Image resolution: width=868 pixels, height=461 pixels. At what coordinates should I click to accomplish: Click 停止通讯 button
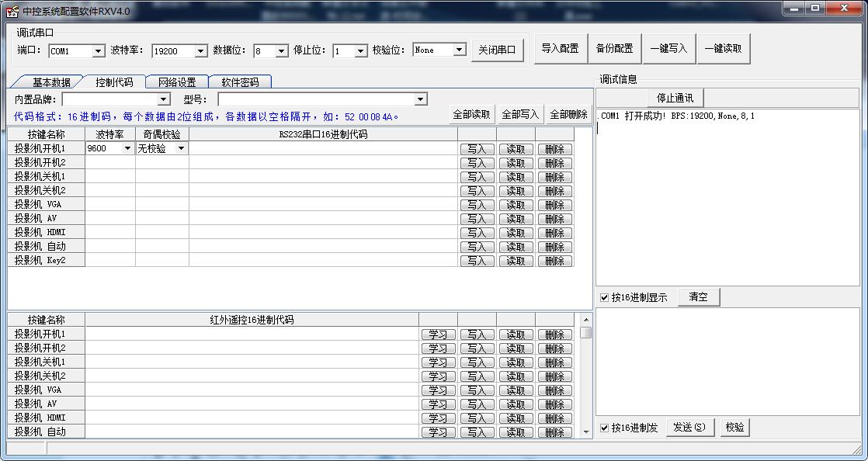675,98
